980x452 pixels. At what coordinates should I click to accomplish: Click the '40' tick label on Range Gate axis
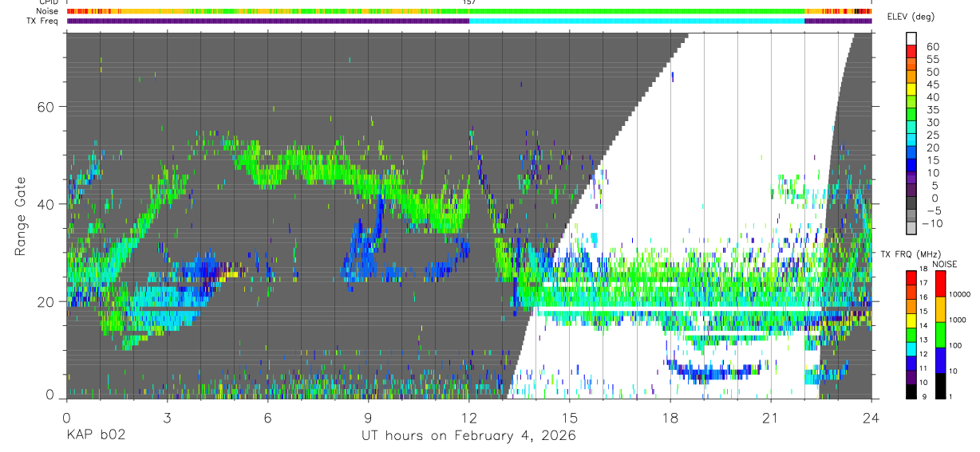click(47, 204)
